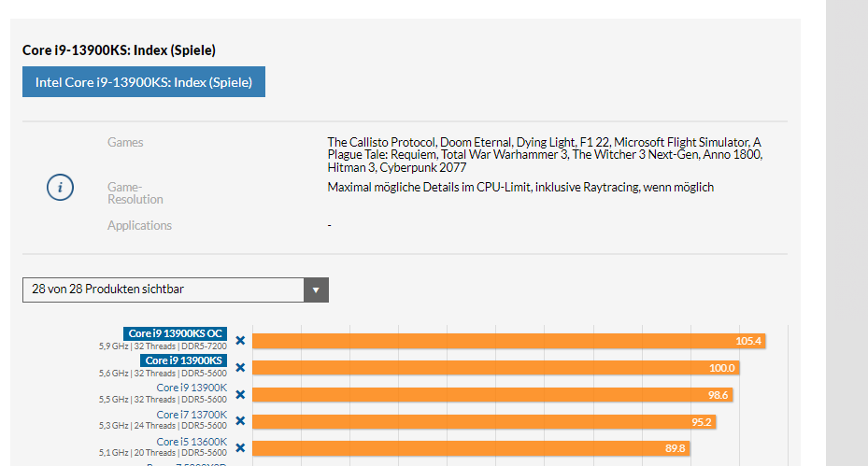
Task: Click the 'Games' label
Action: pyautogui.click(x=125, y=142)
